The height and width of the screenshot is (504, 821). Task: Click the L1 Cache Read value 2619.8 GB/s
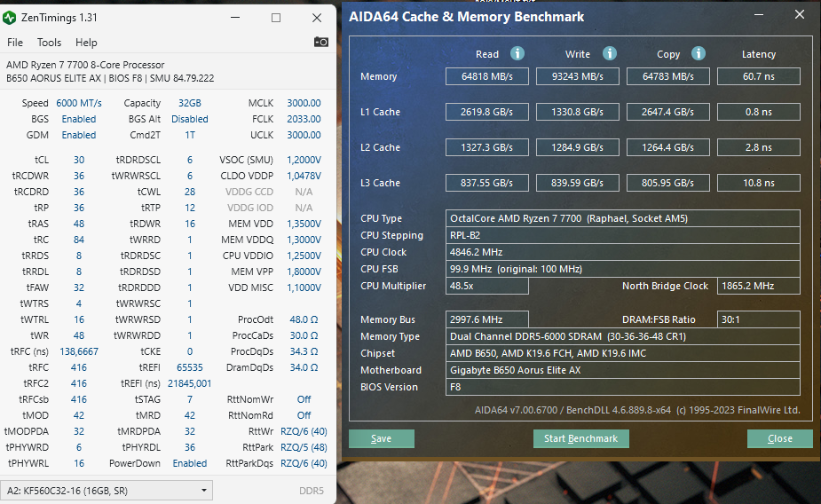(x=487, y=112)
